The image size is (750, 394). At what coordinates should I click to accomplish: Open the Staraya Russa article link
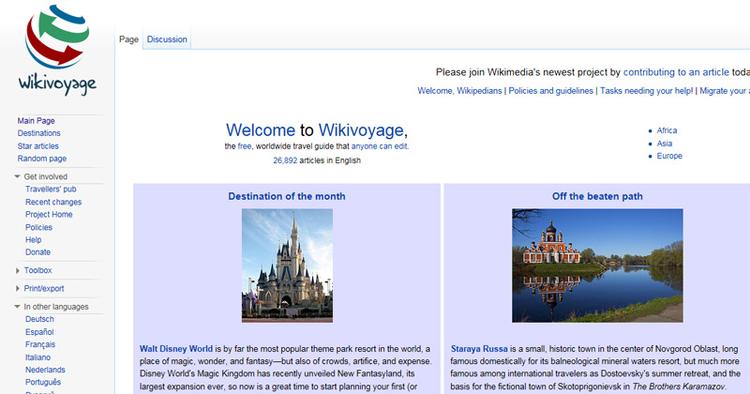479,349
